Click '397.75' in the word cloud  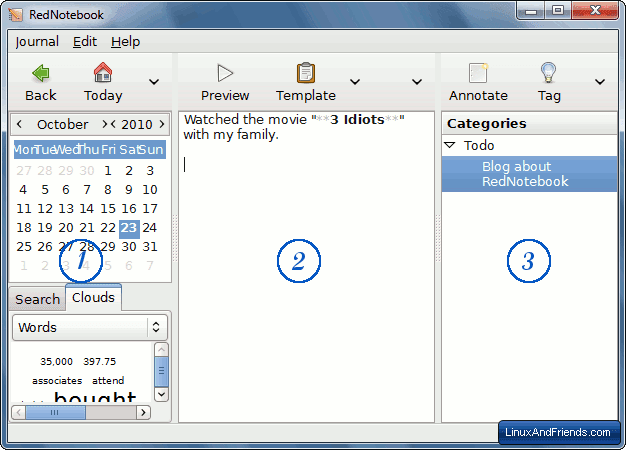click(99, 362)
